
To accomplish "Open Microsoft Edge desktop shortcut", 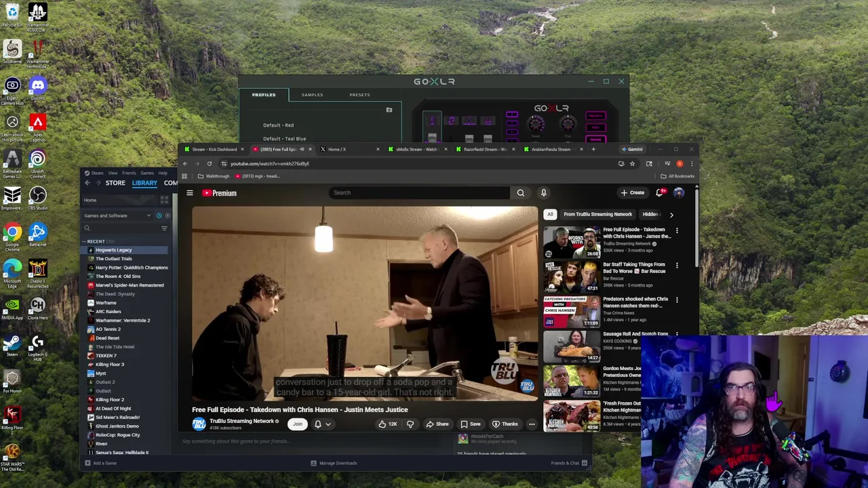I will click(x=12, y=272).
